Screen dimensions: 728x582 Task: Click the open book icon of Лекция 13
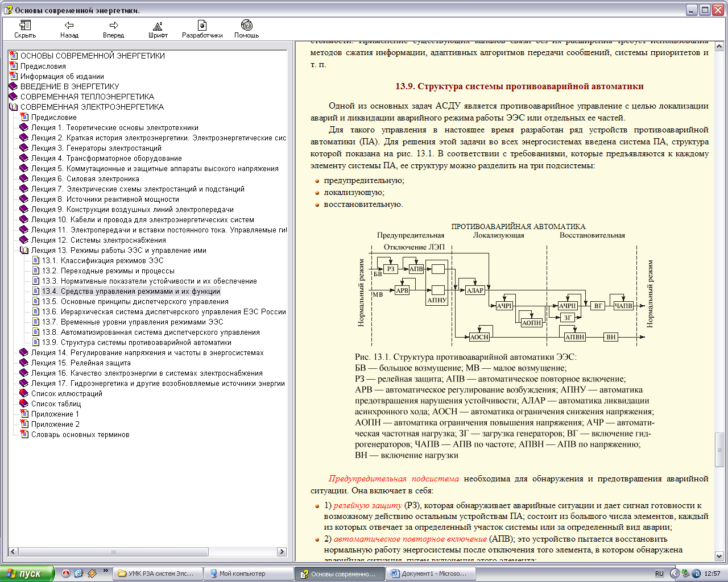pyautogui.click(x=24, y=250)
